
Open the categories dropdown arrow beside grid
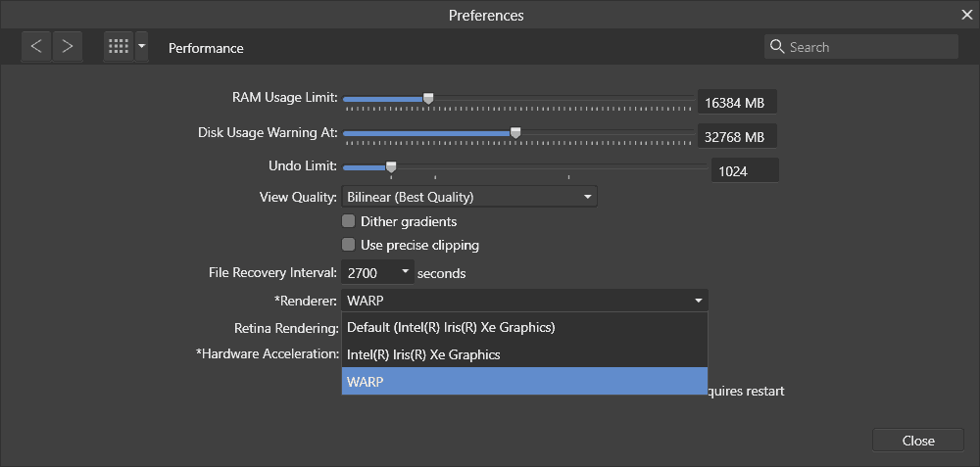[142, 47]
